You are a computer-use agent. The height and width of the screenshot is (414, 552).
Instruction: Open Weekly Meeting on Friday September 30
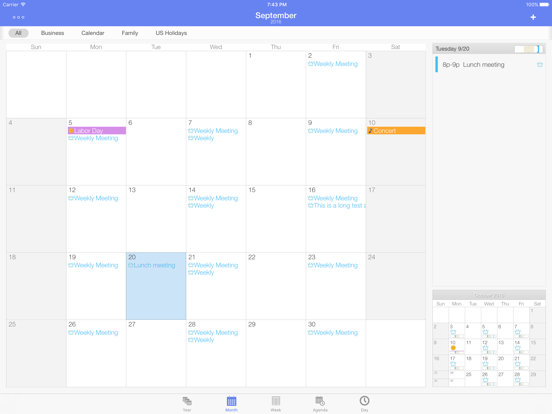pyautogui.click(x=333, y=332)
